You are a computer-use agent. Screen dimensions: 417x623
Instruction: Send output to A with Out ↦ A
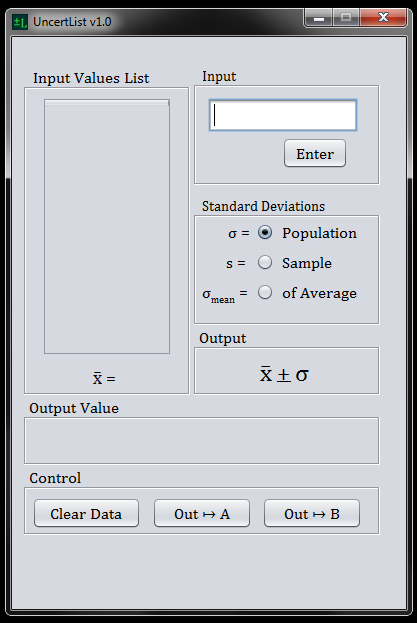click(x=202, y=513)
